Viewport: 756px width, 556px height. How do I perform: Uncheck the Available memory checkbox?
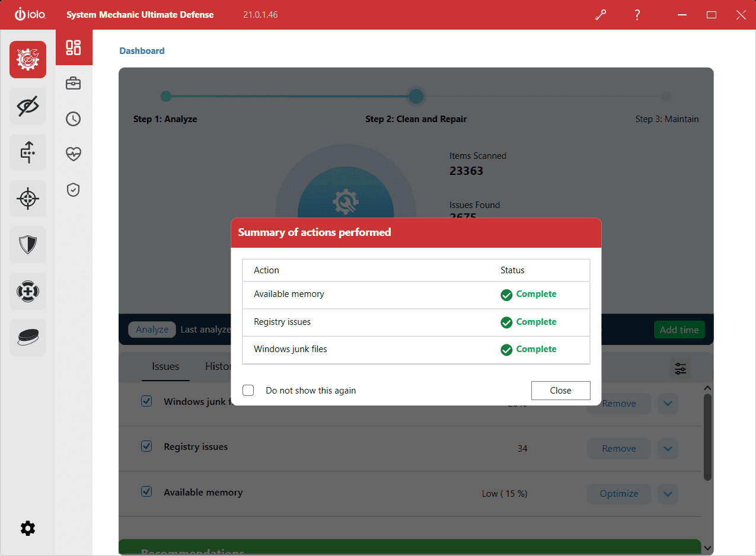(146, 491)
